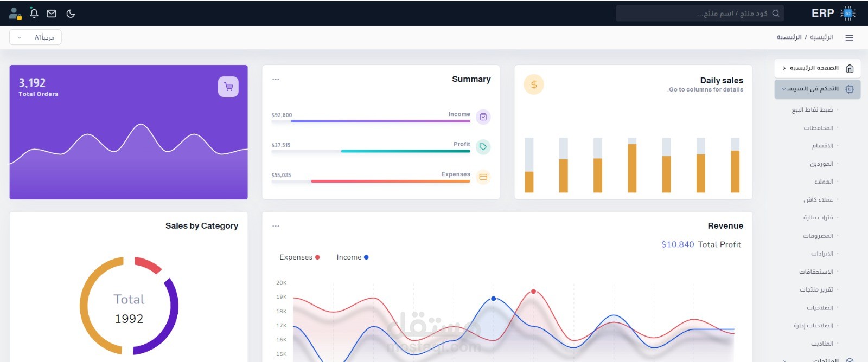Click the Income bag icon in Summary
This screenshot has height=362, width=868.
click(x=483, y=117)
